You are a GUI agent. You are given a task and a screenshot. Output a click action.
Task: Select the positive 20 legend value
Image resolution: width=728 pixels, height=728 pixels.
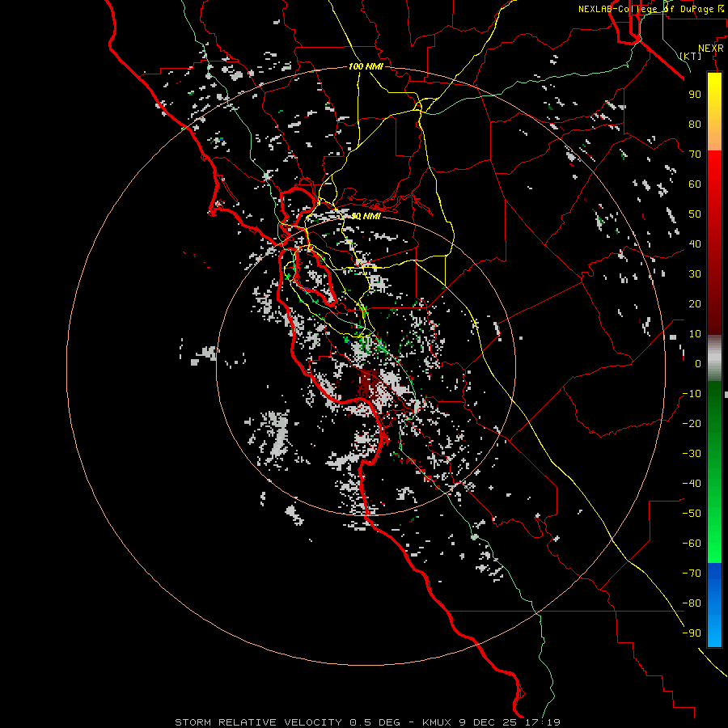pos(695,303)
